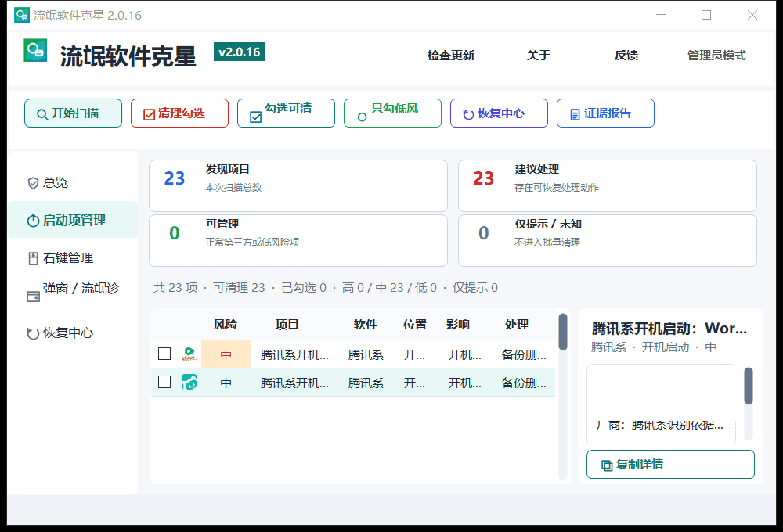The width and height of the screenshot is (783, 532).
Task: Open the 关于 header item
Action: [x=539, y=56]
